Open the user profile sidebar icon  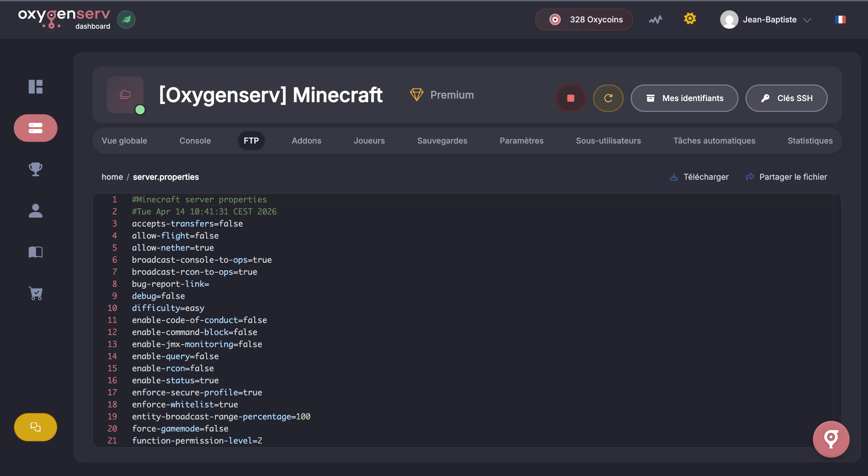point(35,211)
